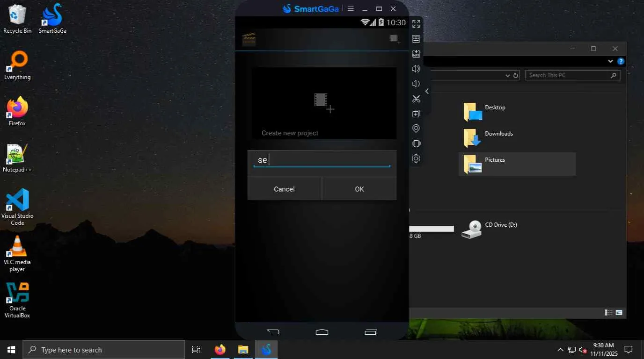644x359 pixels.
Task: Open the address bar history dropdown
Action: click(x=507, y=75)
